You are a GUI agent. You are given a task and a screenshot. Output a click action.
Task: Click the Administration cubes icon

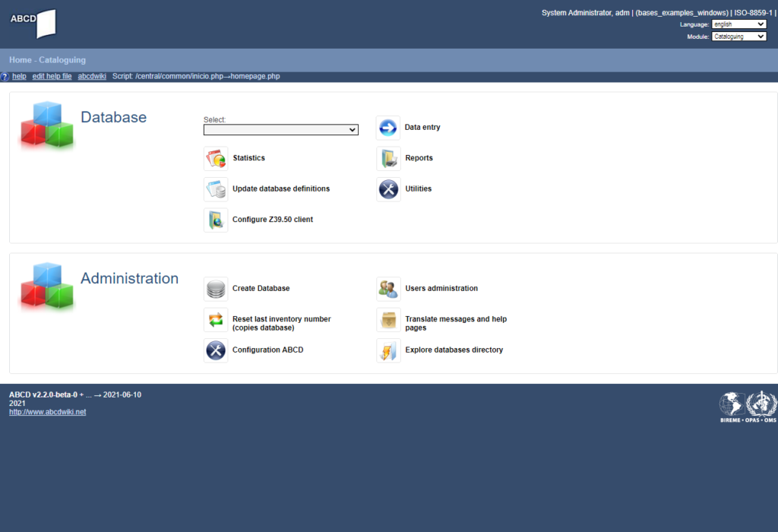(x=46, y=286)
